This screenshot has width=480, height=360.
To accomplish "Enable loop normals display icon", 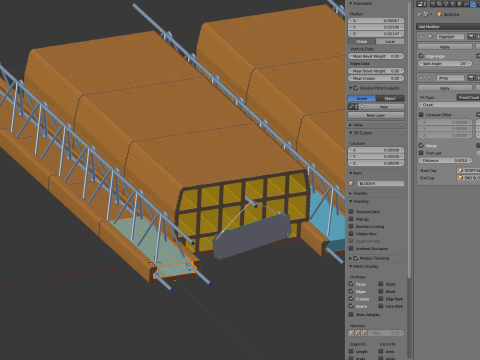I will pos(357,333).
